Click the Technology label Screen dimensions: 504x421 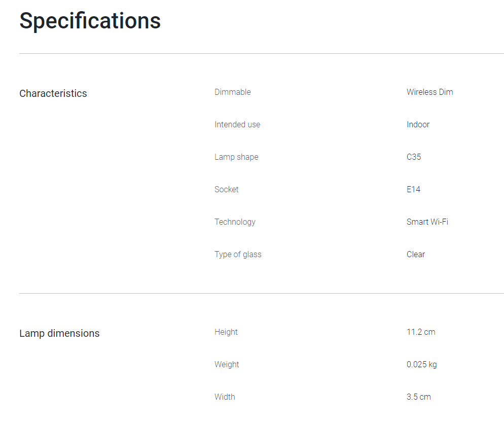(235, 222)
